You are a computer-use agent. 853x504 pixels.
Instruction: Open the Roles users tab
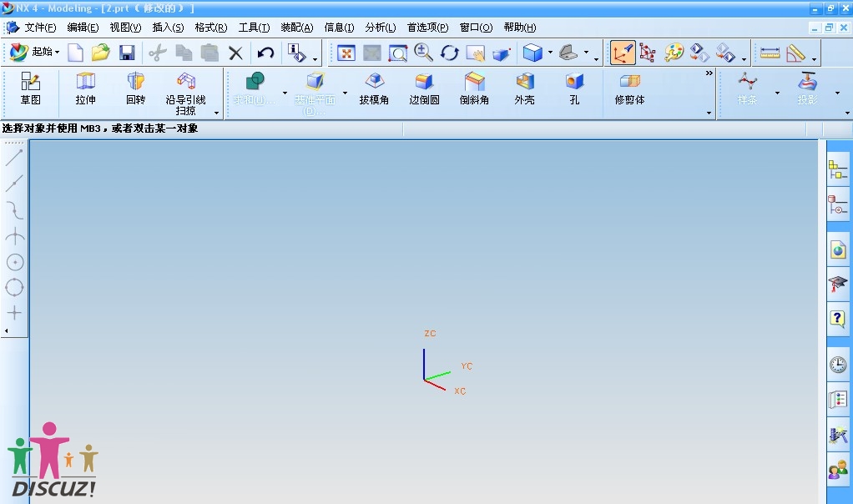click(x=838, y=471)
